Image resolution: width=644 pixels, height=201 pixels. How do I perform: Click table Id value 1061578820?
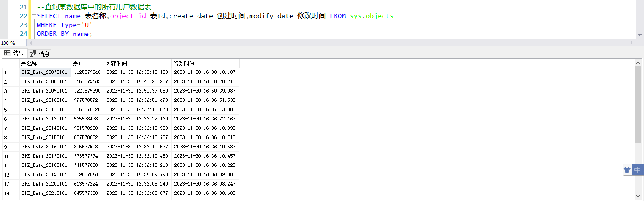87,109
